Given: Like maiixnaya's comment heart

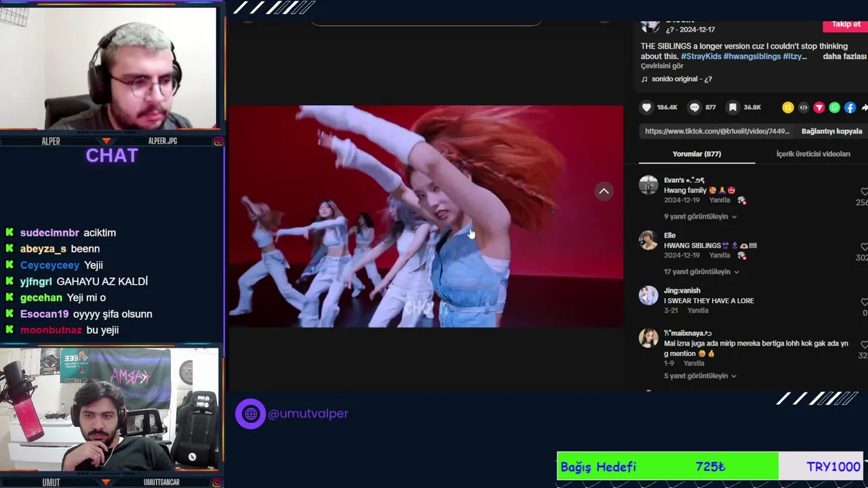Looking at the screenshot, I should point(864,344).
